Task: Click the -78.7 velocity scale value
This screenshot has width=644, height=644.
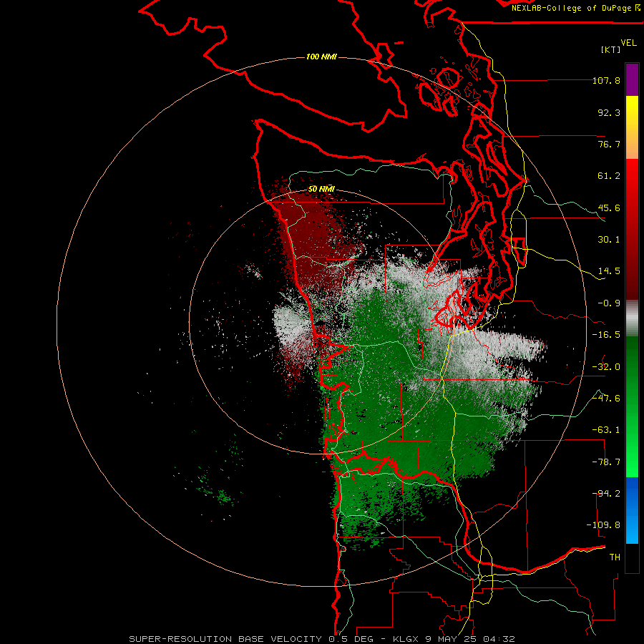Action: (x=606, y=462)
